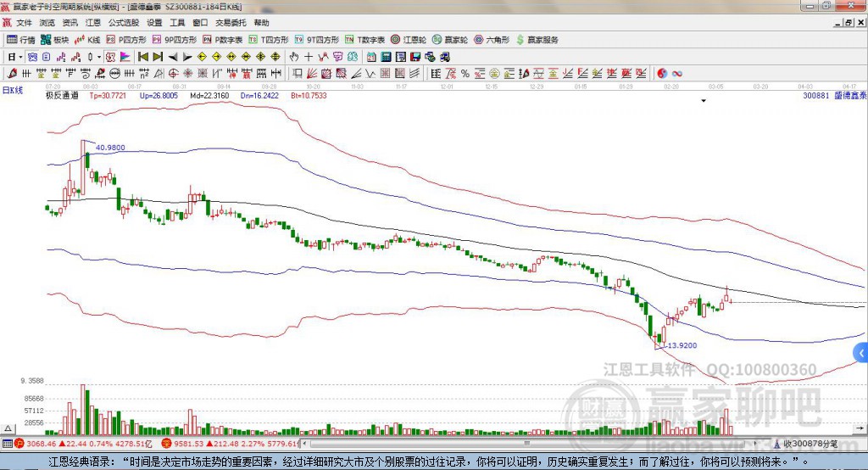Viewport: 868px width, 470px height.
Task: Click the 40.9800 high price label
Action: pyautogui.click(x=110, y=148)
